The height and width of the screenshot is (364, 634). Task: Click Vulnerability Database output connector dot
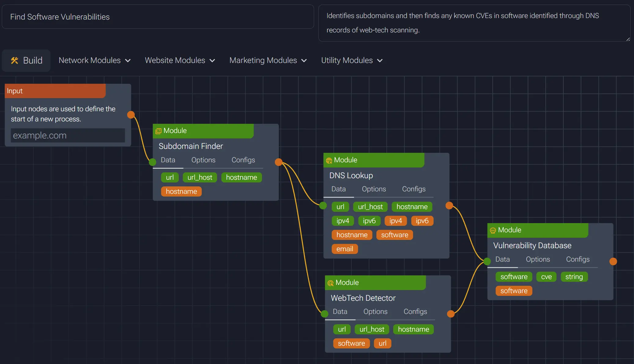(x=613, y=261)
